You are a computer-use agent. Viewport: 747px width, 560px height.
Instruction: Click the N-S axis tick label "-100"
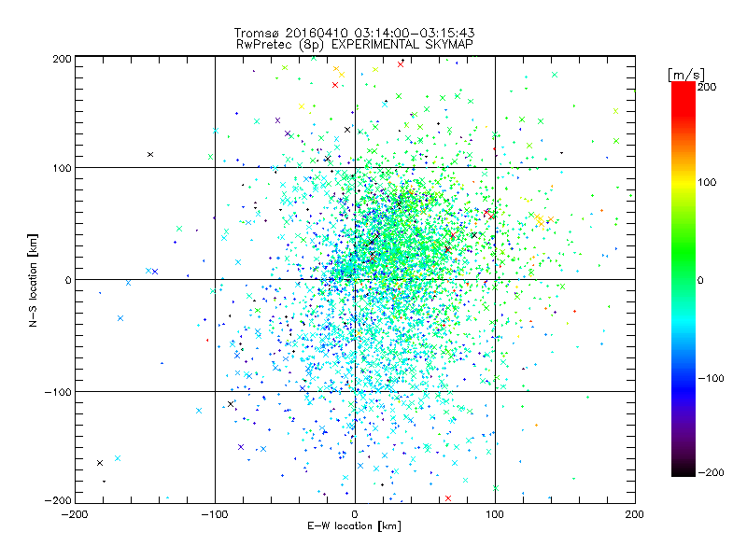58,392
